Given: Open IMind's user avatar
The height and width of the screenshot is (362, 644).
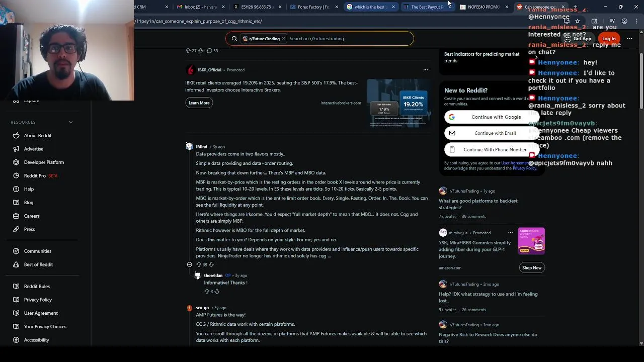Looking at the screenshot, I should click(189, 146).
